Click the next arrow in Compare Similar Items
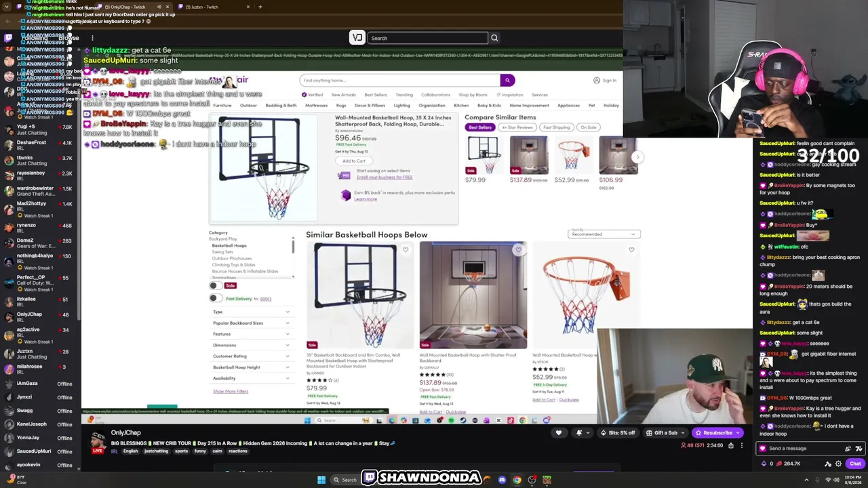868x488 pixels. [637, 157]
